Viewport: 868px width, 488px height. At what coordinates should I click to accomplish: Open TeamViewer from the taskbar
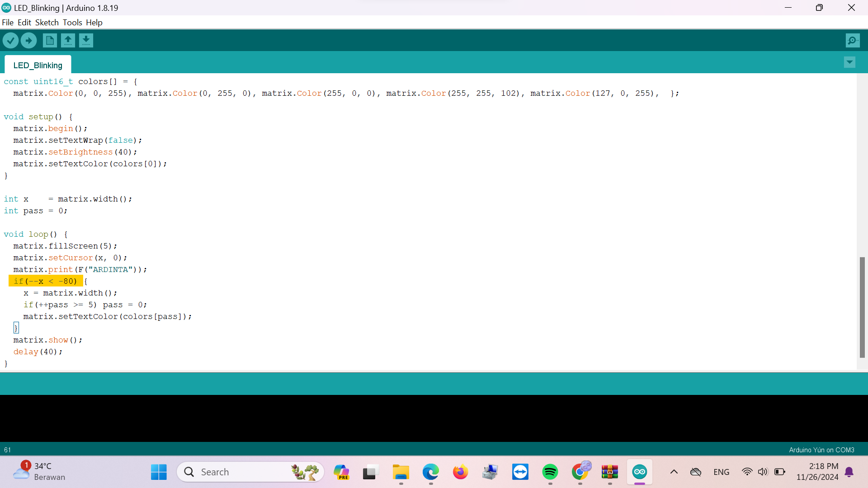coord(520,472)
